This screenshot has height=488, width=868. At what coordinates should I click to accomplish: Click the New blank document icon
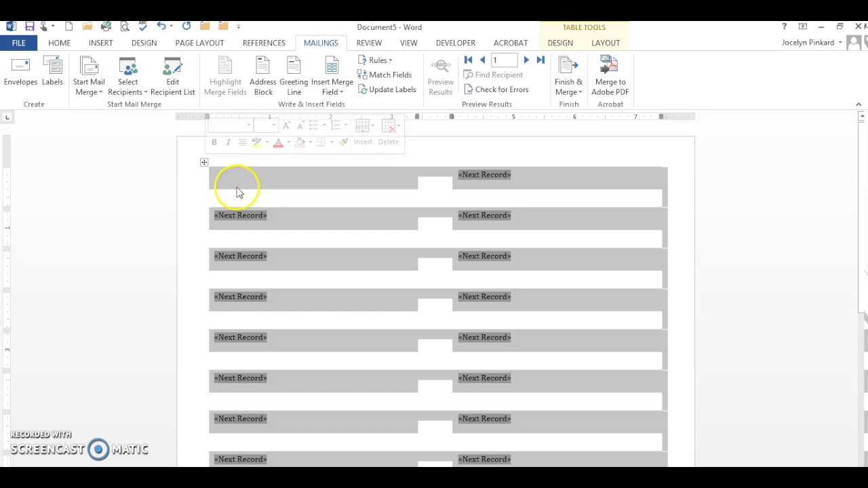(68, 26)
